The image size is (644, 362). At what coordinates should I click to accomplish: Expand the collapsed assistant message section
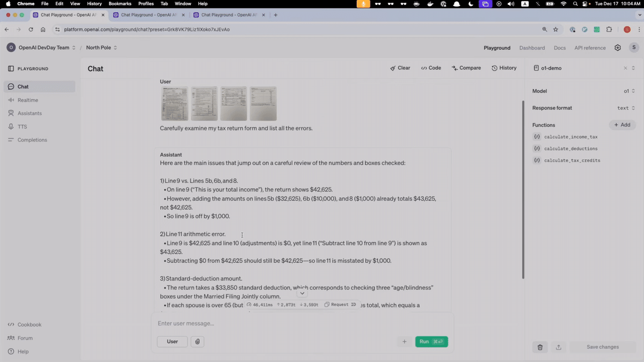point(302,293)
